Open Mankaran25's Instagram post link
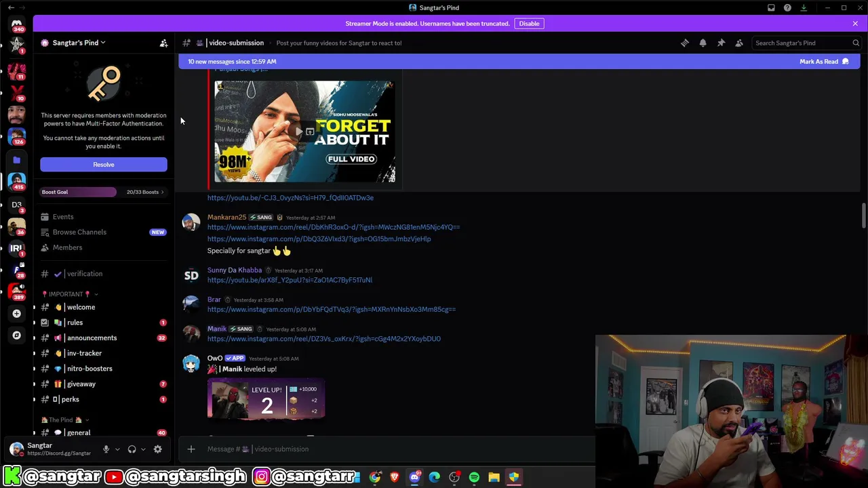 [319, 239]
